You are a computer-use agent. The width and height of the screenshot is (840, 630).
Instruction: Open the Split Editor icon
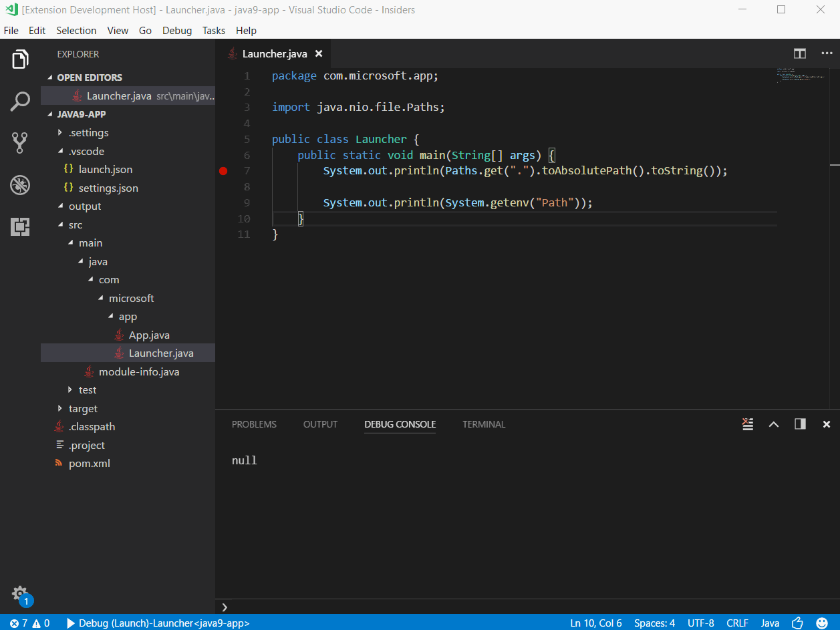pyautogui.click(x=799, y=53)
